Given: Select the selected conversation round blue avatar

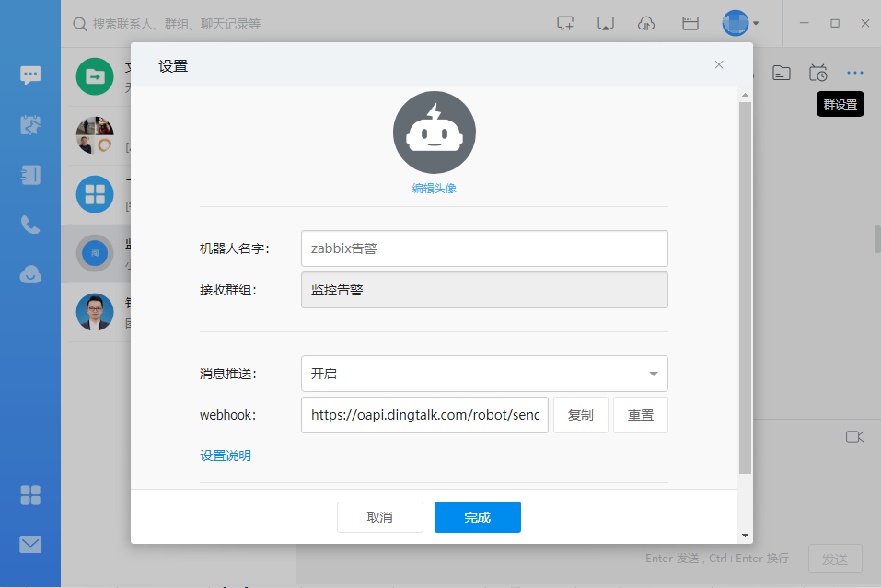Looking at the screenshot, I should [x=95, y=253].
